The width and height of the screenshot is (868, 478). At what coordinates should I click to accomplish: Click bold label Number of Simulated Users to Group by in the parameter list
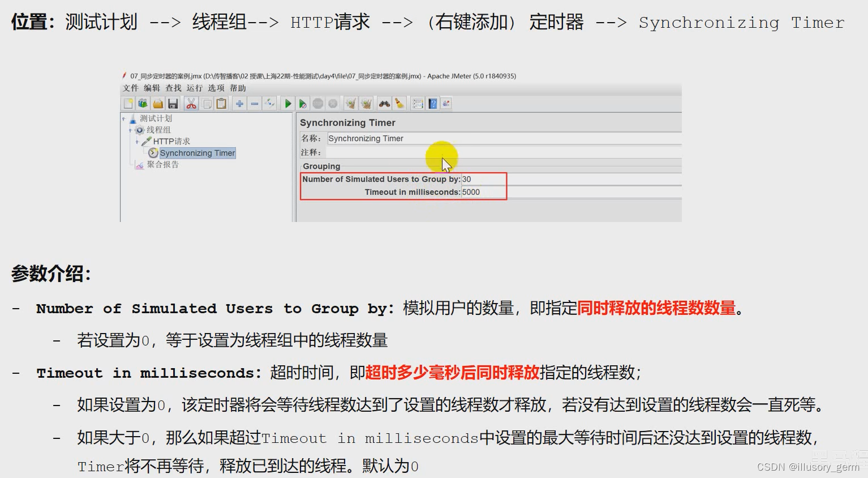pyautogui.click(x=215, y=309)
